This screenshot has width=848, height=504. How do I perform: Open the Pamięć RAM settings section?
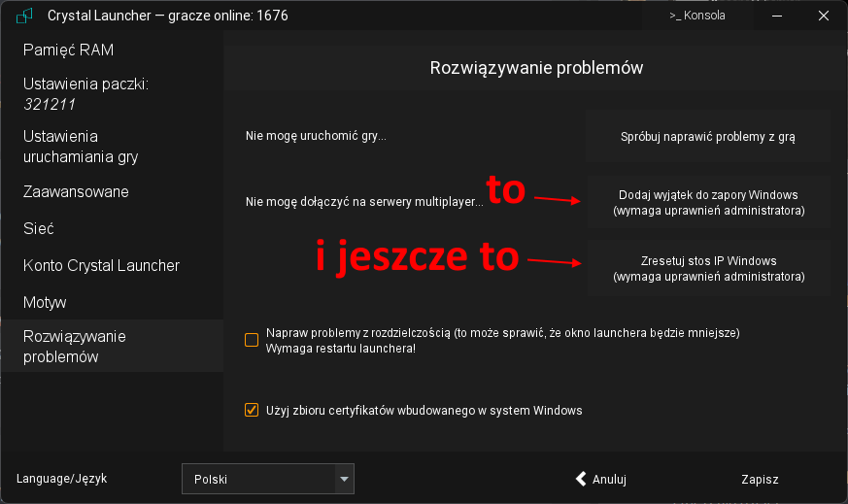pyautogui.click(x=69, y=50)
